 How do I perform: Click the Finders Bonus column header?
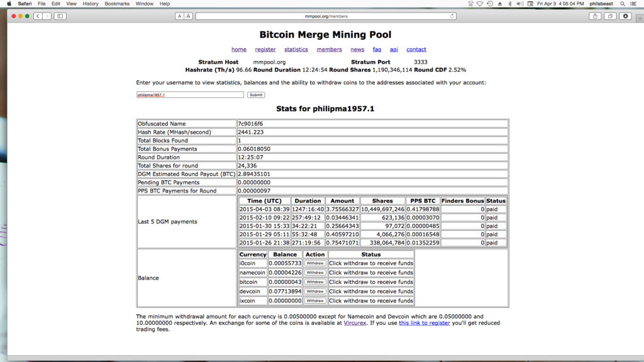[x=462, y=200]
